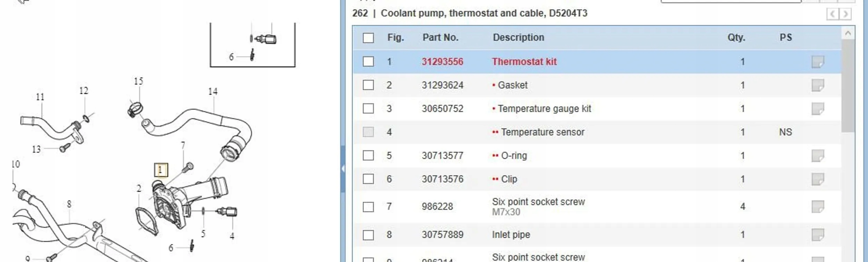Click the Part No. column header

[440, 38]
